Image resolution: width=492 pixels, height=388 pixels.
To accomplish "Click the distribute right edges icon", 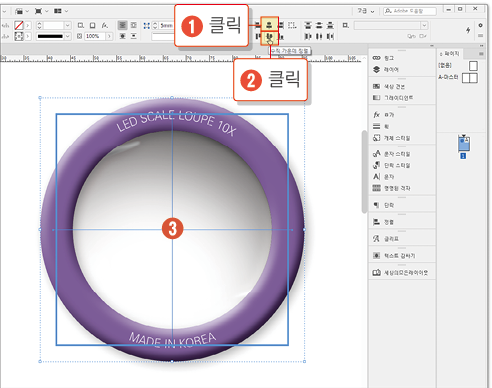I will pyautogui.click(x=330, y=36).
